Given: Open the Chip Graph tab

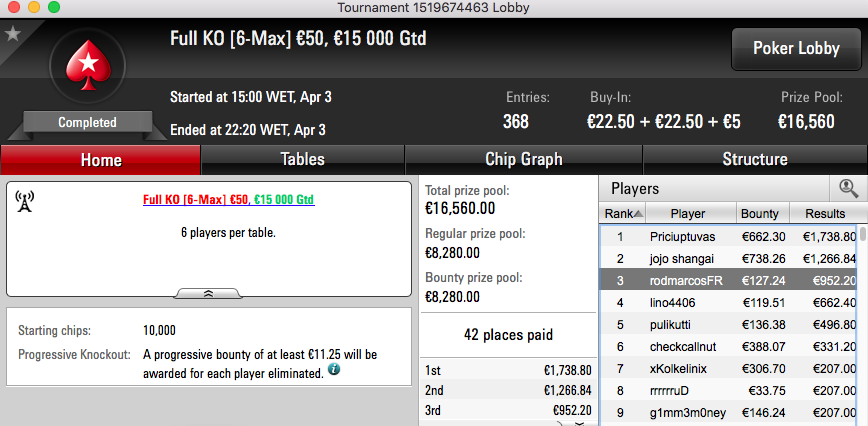Looking at the screenshot, I should point(524,160).
